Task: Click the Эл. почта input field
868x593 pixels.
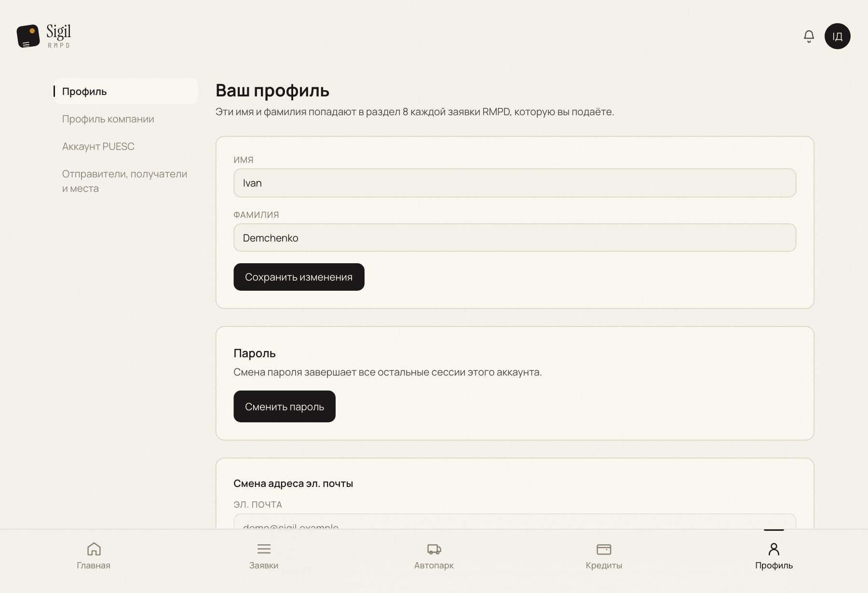Action: (x=515, y=522)
